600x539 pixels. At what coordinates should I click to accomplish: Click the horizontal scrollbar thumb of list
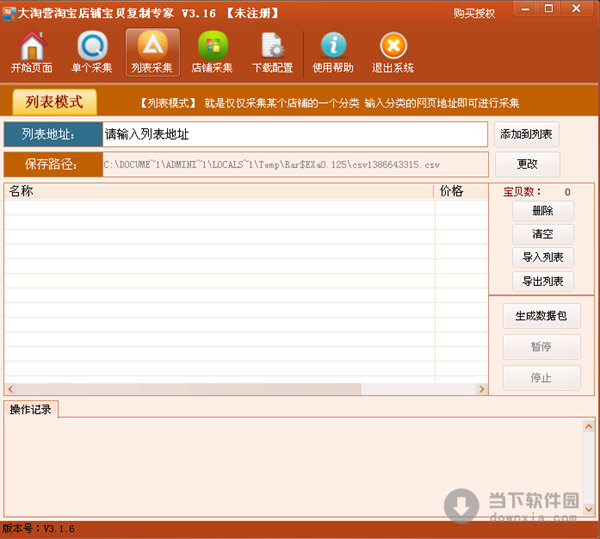coord(189,389)
